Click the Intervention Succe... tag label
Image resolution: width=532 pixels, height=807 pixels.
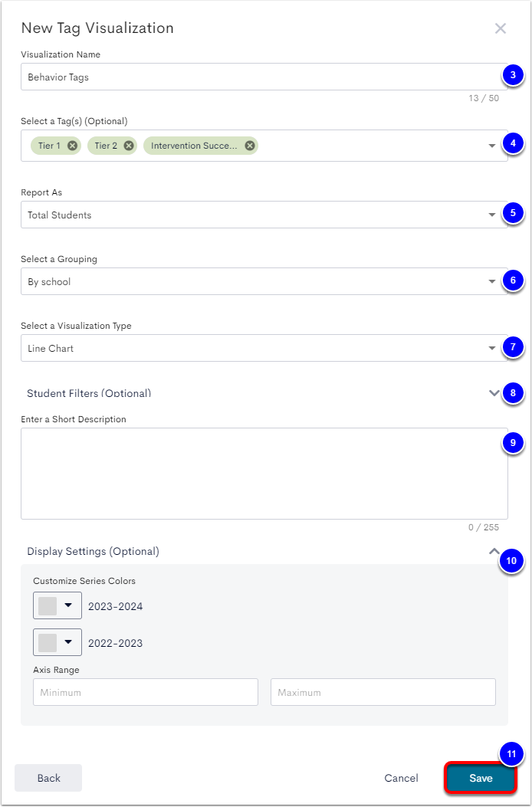point(194,146)
